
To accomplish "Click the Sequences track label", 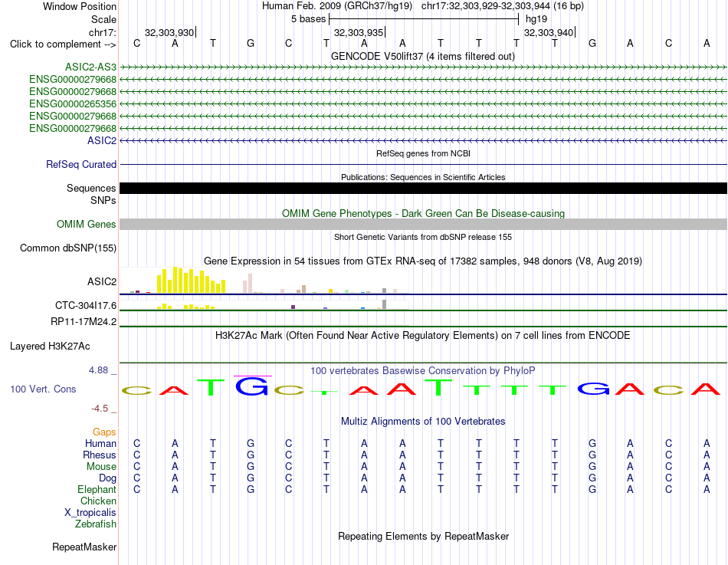I will pyautogui.click(x=91, y=188).
